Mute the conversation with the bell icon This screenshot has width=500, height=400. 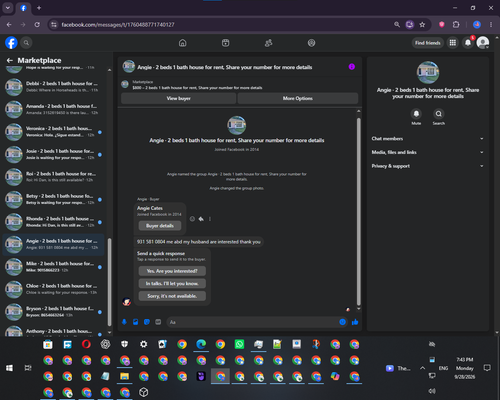(x=416, y=114)
